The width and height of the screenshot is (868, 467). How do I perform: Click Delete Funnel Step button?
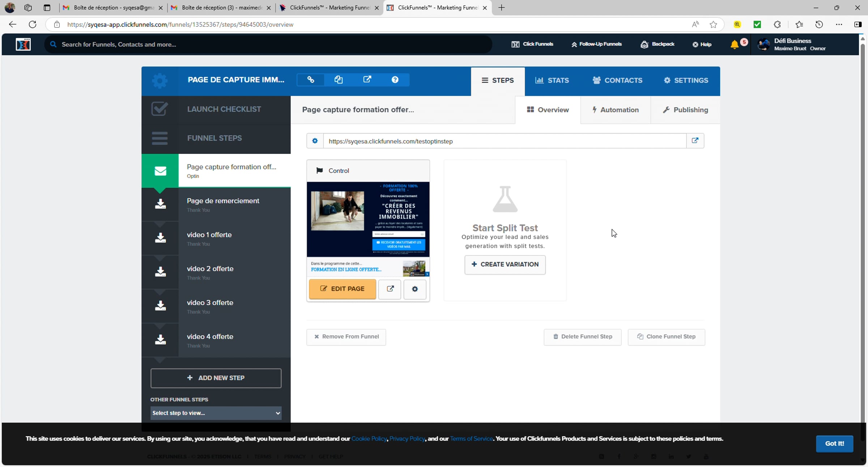pyautogui.click(x=583, y=337)
